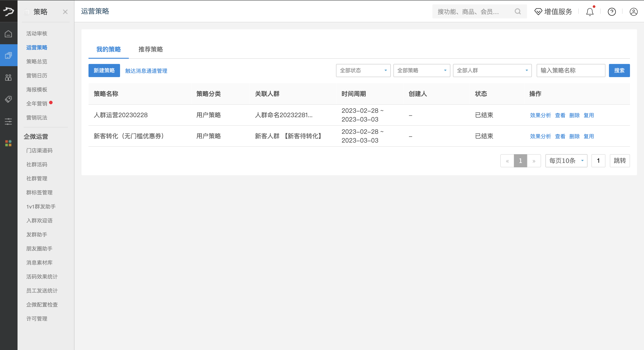Expand the 全部策略 dropdown
Image resolution: width=644 pixels, height=350 pixels.
pos(422,71)
